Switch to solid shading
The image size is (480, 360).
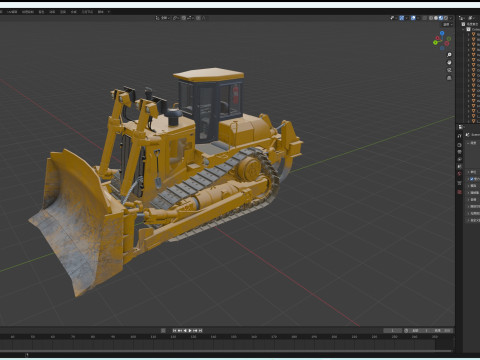pyautogui.click(x=436, y=18)
